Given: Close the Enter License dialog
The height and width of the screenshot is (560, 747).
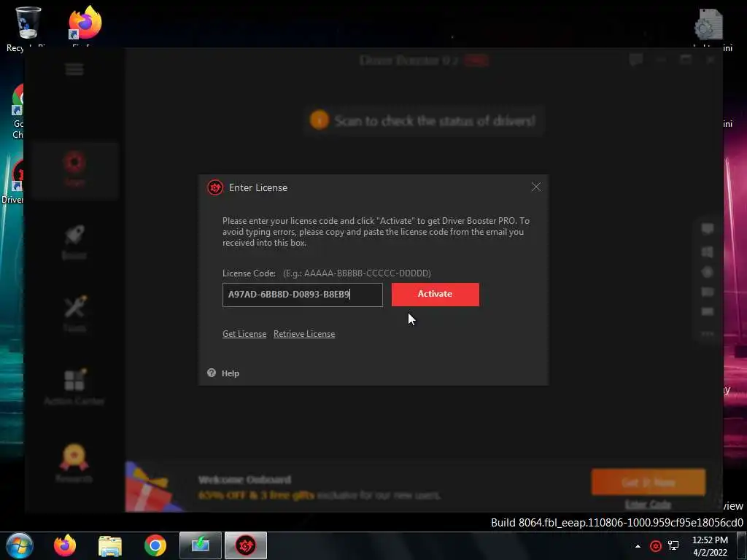Looking at the screenshot, I should click(536, 187).
